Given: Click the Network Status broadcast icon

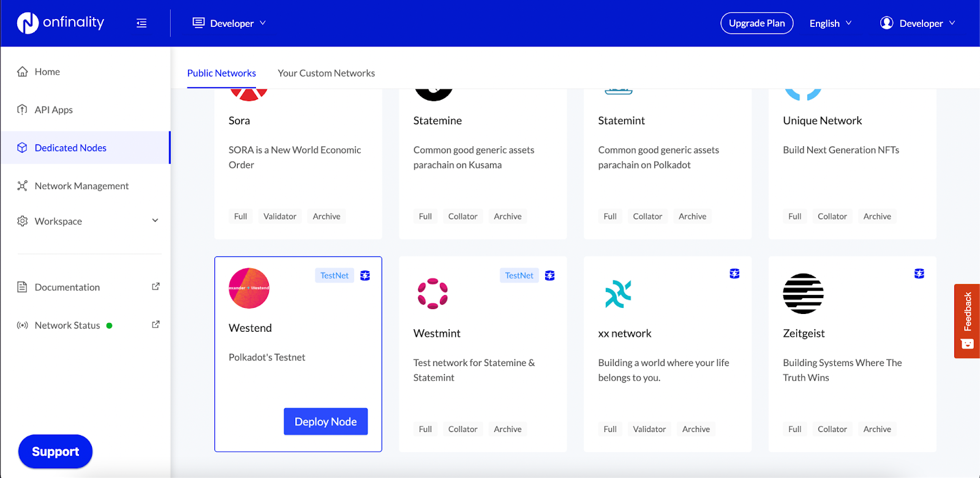Looking at the screenshot, I should pyautogui.click(x=23, y=325).
